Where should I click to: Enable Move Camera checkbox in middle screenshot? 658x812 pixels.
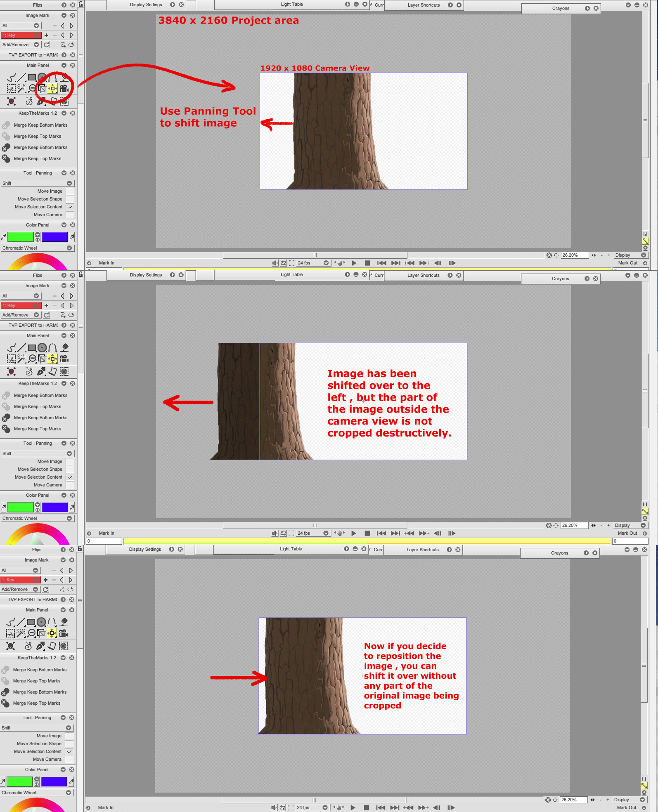tap(71, 485)
